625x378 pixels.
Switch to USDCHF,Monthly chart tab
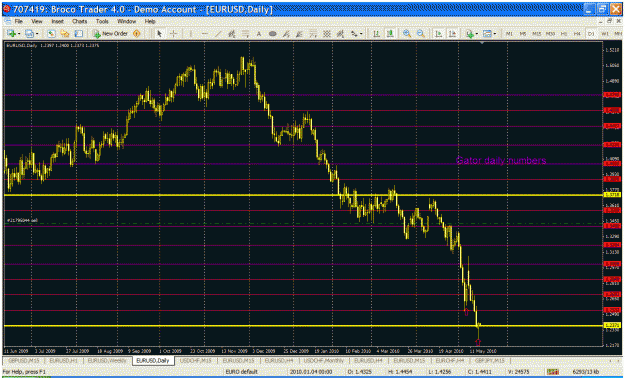click(324, 360)
